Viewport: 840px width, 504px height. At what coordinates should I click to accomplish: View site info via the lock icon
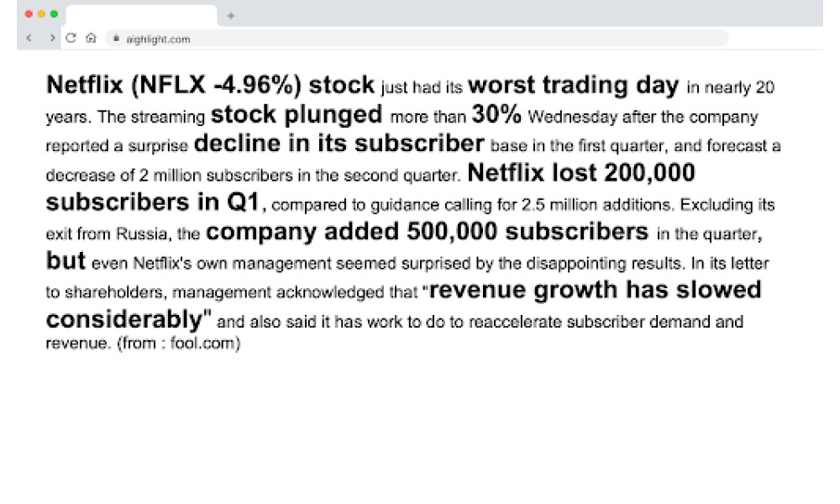click(116, 39)
